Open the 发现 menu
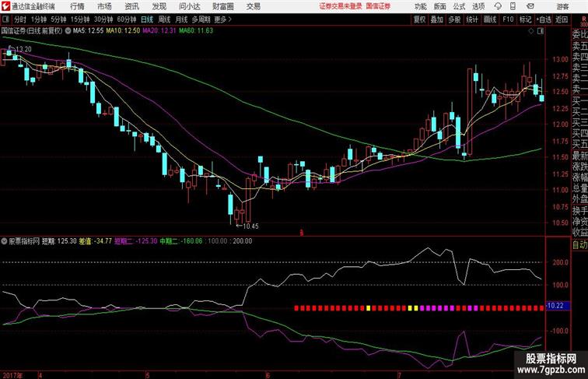This screenshot has height=379, width=588. 159,6
